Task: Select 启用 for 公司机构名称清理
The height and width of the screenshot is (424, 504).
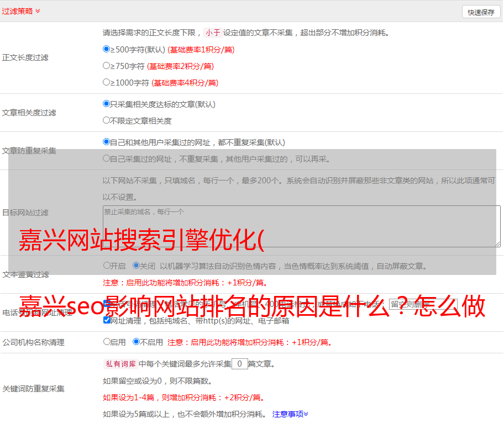Action: (107, 342)
